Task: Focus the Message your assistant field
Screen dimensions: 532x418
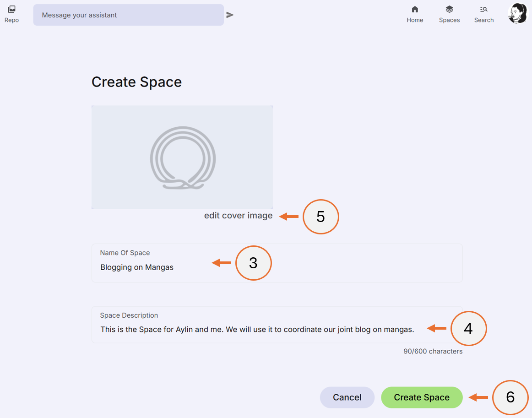Action: [x=128, y=15]
